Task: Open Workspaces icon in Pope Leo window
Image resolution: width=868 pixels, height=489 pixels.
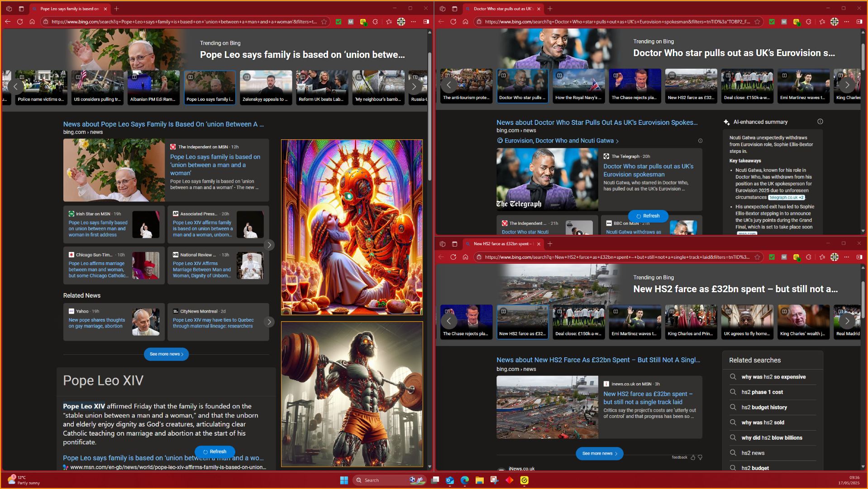Action: click(x=9, y=9)
